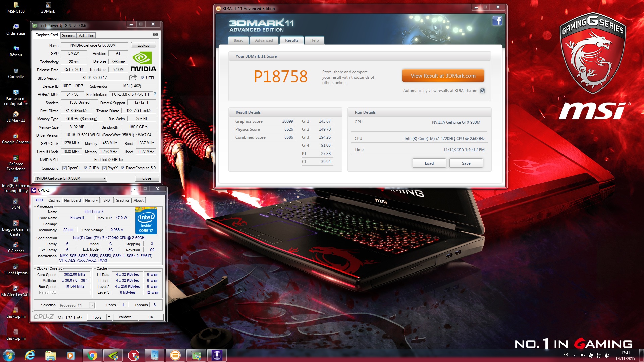Screen dimensions: 644x362
Task: Select the 3DMark 11 desktop icon
Action: 16,117
